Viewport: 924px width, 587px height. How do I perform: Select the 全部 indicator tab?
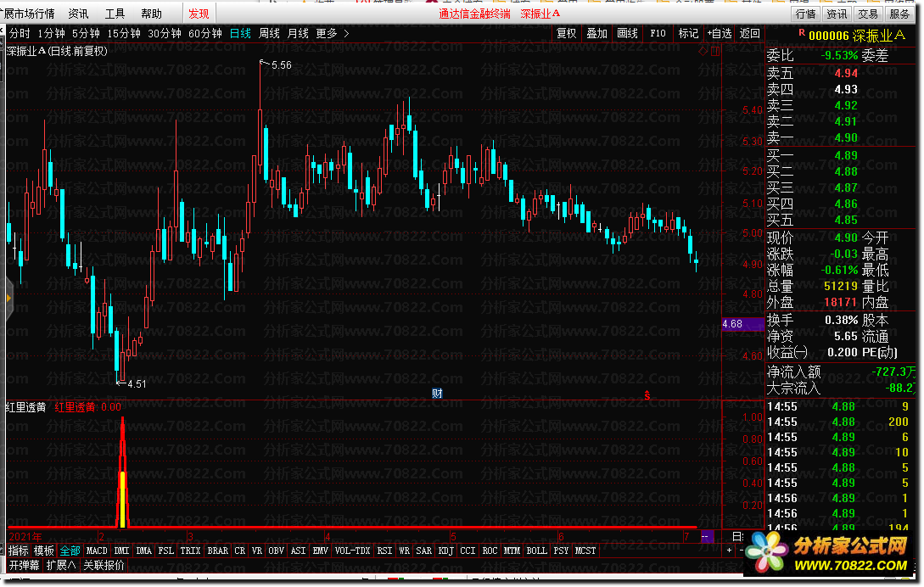click(x=70, y=551)
